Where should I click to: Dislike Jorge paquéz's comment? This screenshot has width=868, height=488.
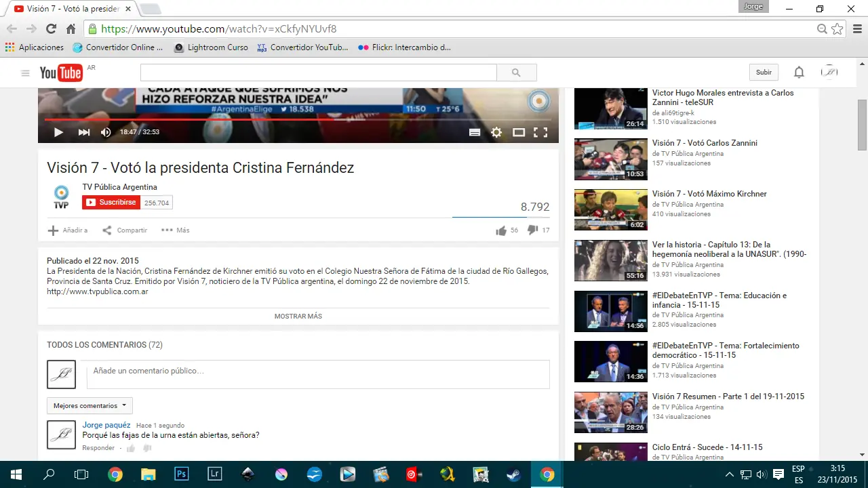(147, 448)
